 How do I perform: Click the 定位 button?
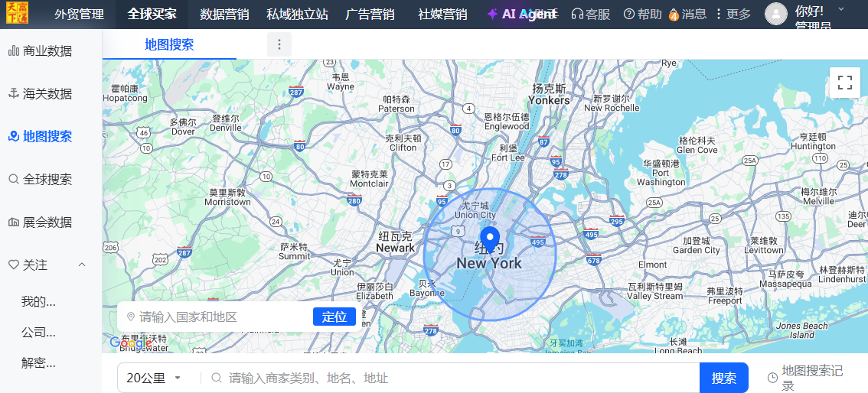point(334,317)
